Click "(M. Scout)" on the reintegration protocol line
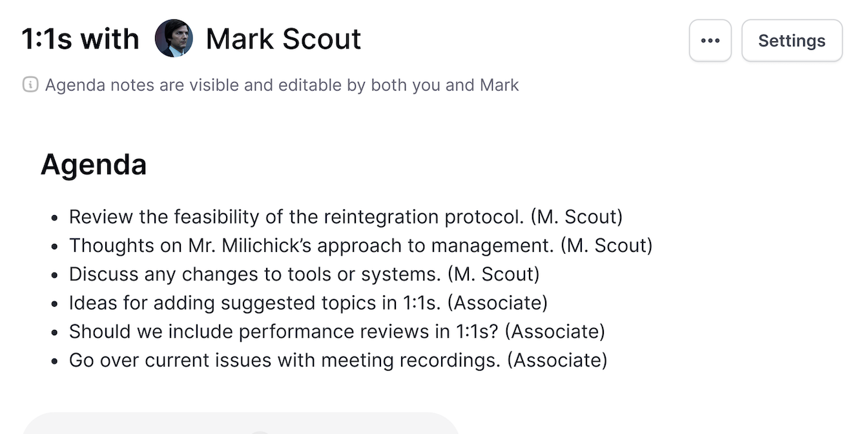Viewport: 868px width, 434px height. tap(576, 217)
